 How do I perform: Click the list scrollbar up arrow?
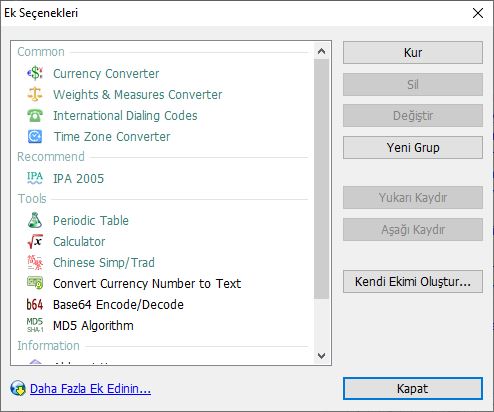(321, 51)
